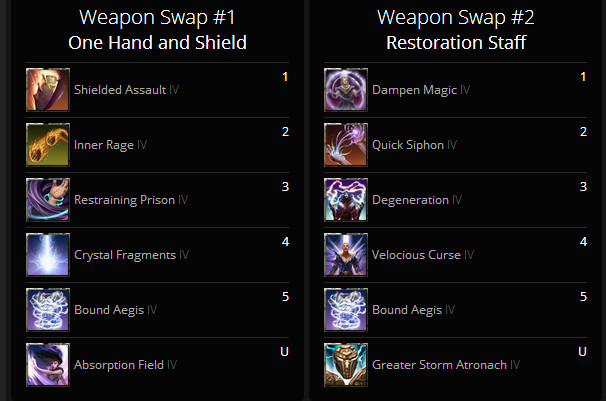This screenshot has height=401, width=606.
Task: Click the Quick Siphon skill icon
Action: pos(346,145)
